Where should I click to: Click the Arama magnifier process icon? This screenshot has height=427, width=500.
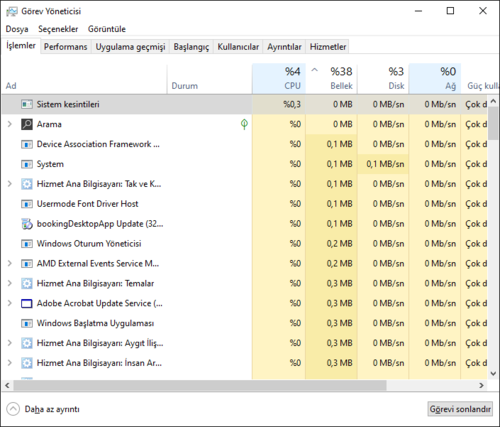(27, 124)
